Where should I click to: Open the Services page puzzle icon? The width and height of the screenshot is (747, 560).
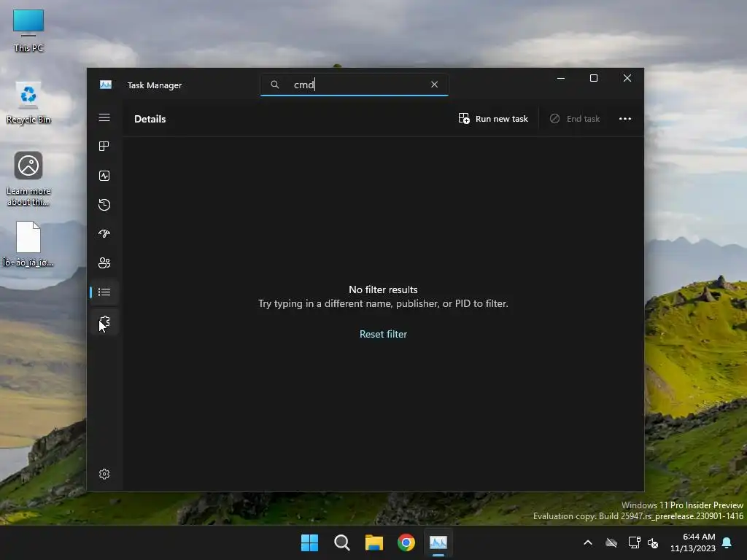pyautogui.click(x=104, y=322)
